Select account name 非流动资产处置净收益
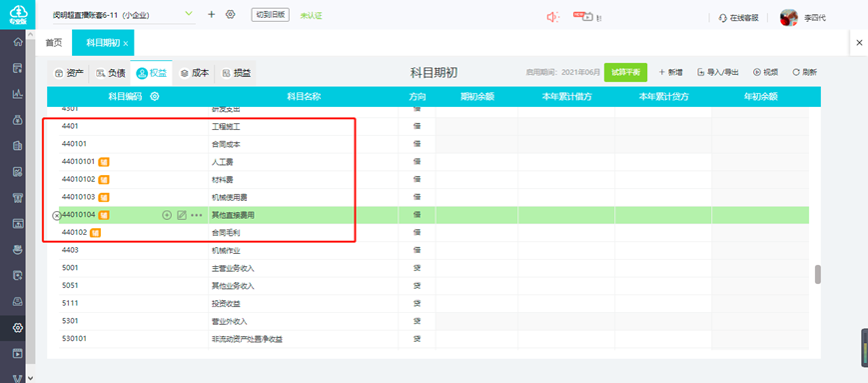Viewport: 868px width, 383px height. click(x=247, y=339)
